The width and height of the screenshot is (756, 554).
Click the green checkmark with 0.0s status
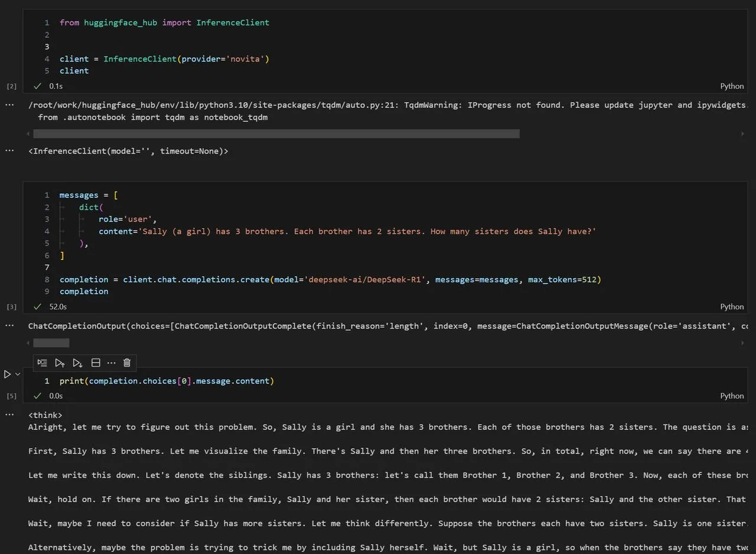(38, 396)
